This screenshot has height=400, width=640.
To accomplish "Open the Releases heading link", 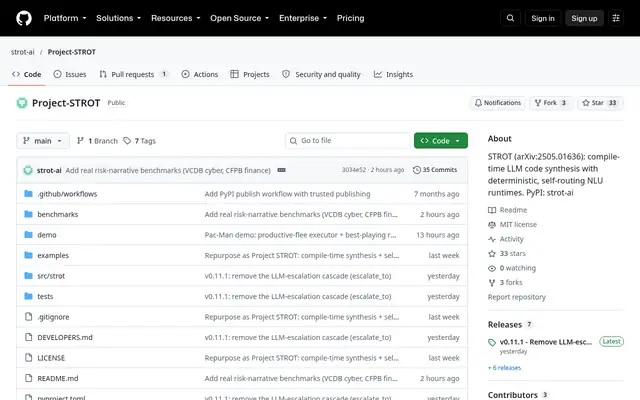I will coord(505,324).
